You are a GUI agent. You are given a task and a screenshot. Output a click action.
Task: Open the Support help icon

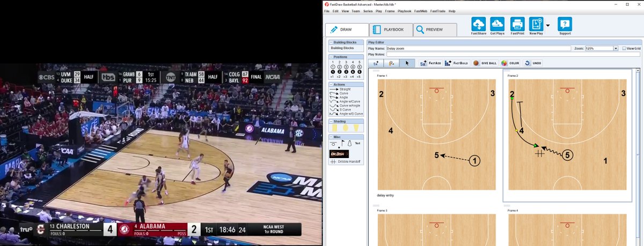565,24
